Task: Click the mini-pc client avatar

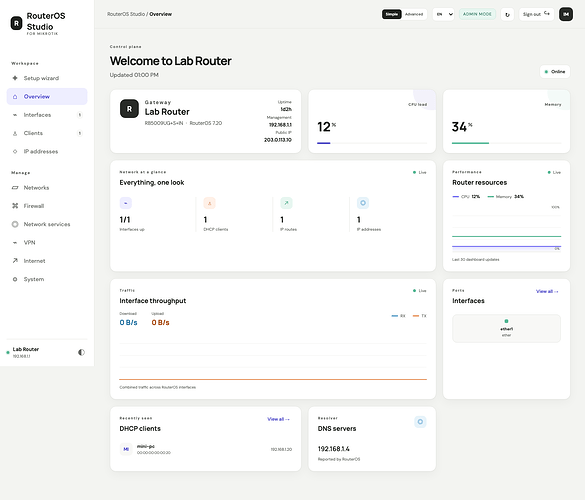Action: [x=126, y=449]
